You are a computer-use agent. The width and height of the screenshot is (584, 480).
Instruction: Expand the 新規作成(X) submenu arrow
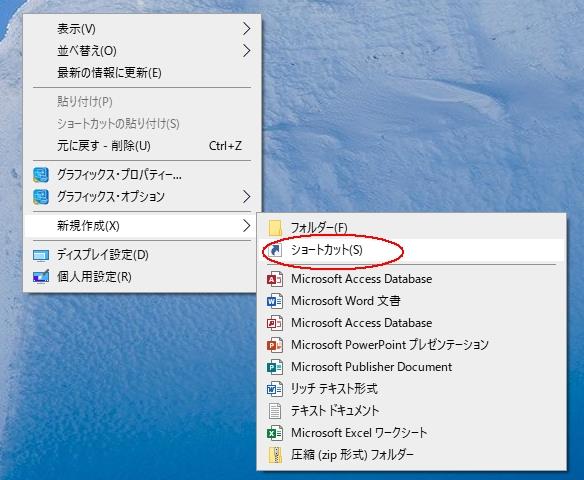coord(246,226)
